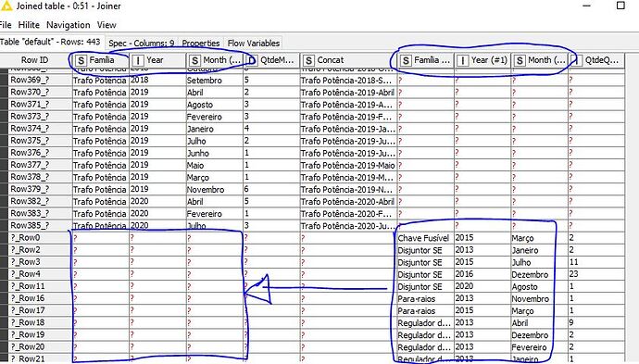This screenshot has height=364, width=639.
Task: Switch to the Properties tab
Action: pos(201,43)
